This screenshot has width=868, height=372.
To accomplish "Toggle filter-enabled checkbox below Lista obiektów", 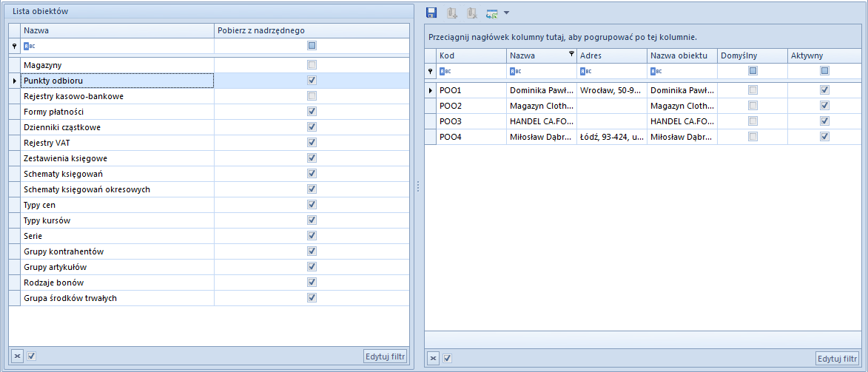I will pyautogui.click(x=32, y=356).
